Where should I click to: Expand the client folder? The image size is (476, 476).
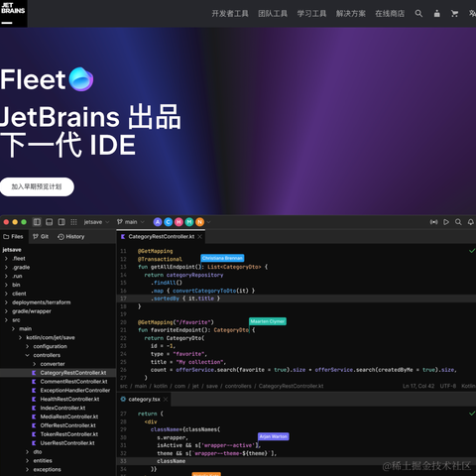(x=6, y=294)
